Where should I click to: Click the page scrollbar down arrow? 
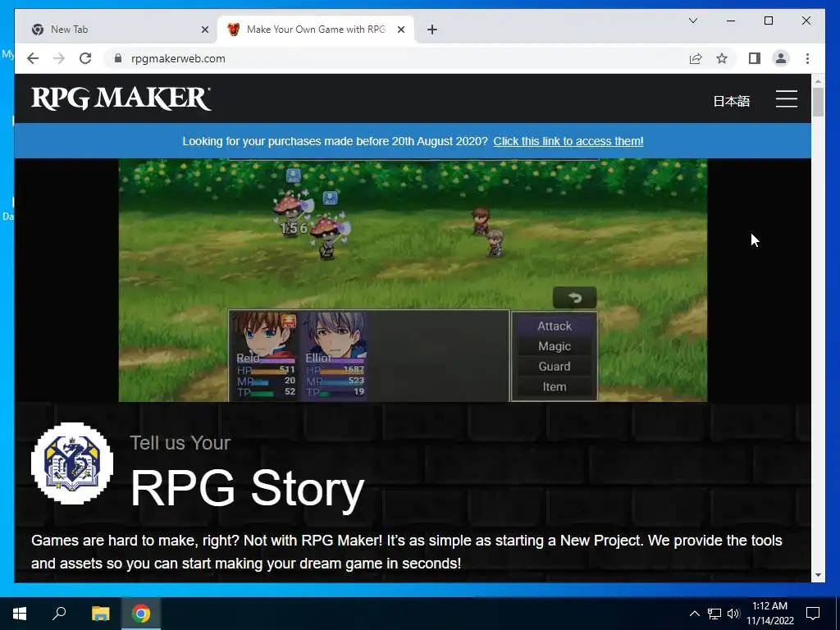pos(818,575)
